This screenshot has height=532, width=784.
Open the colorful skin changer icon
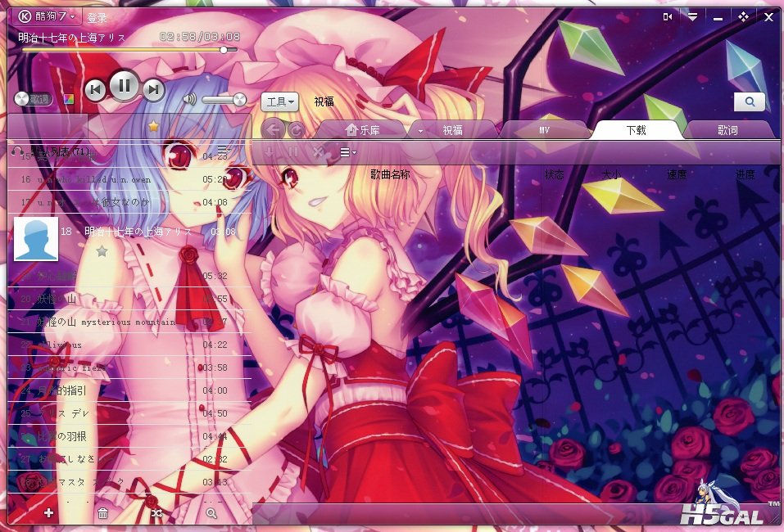tap(69, 99)
